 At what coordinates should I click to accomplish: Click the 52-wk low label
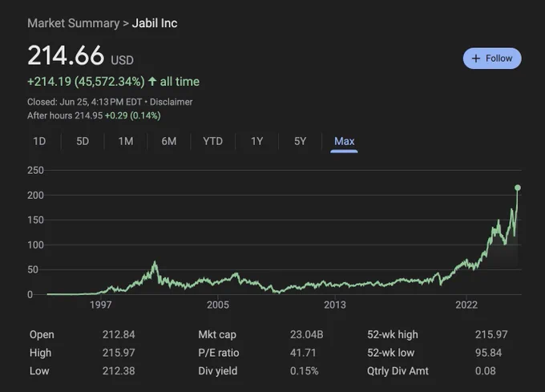(390, 353)
